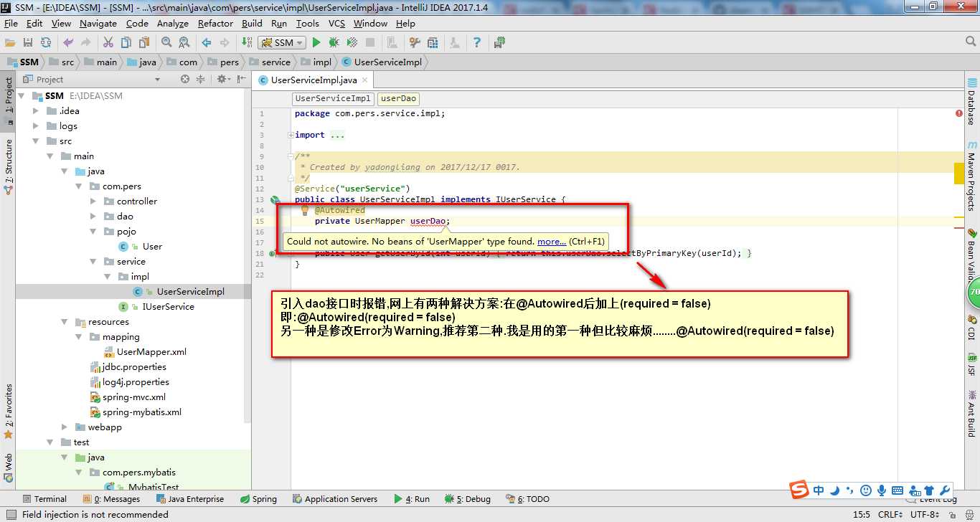Click the Synchronize toolbar icon

[x=46, y=43]
